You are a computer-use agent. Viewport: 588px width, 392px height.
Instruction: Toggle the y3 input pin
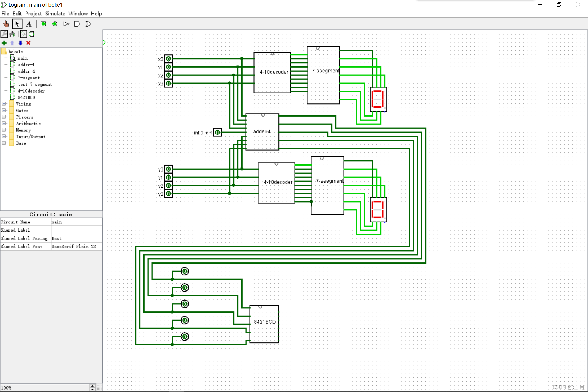(x=169, y=194)
